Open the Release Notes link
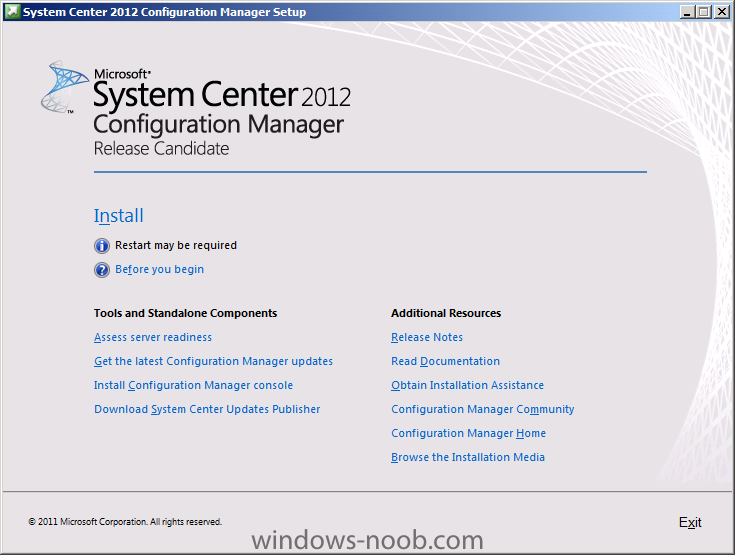This screenshot has width=735, height=555. tap(427, 337)
